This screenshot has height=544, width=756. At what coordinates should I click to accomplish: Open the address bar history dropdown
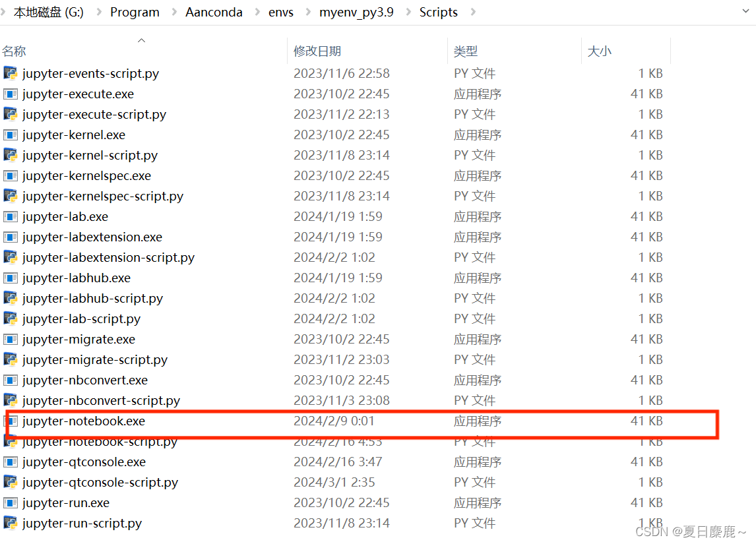click(x=745, y=11)
